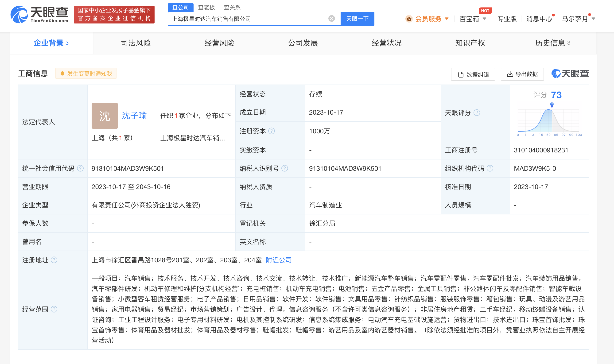Open help icon next to 统一社会信用代码
Image resolution: width=614 pixels, height=364 pixels.
click(80, 169)
